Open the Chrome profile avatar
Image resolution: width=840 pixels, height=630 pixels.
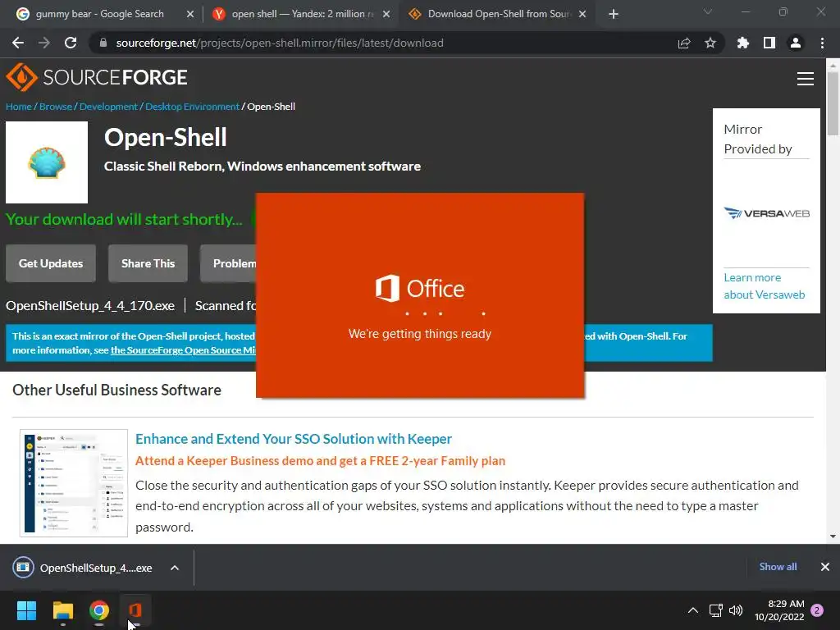[796, 43]
